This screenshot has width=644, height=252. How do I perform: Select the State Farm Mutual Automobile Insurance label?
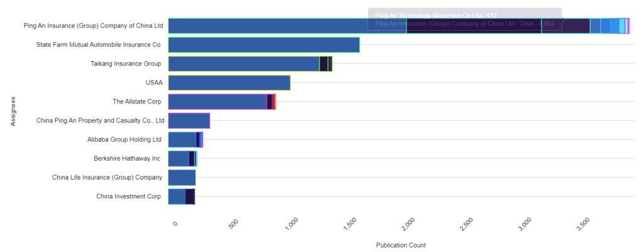pos(99,45)
